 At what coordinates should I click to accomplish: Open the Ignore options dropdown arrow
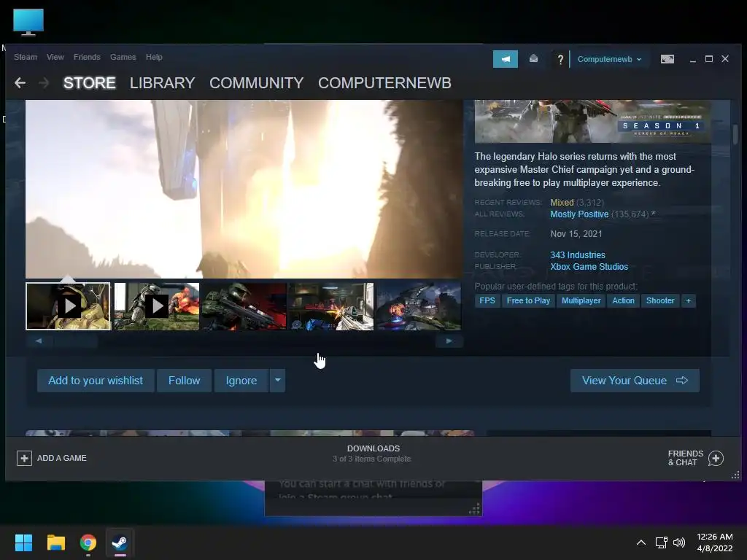278,380
